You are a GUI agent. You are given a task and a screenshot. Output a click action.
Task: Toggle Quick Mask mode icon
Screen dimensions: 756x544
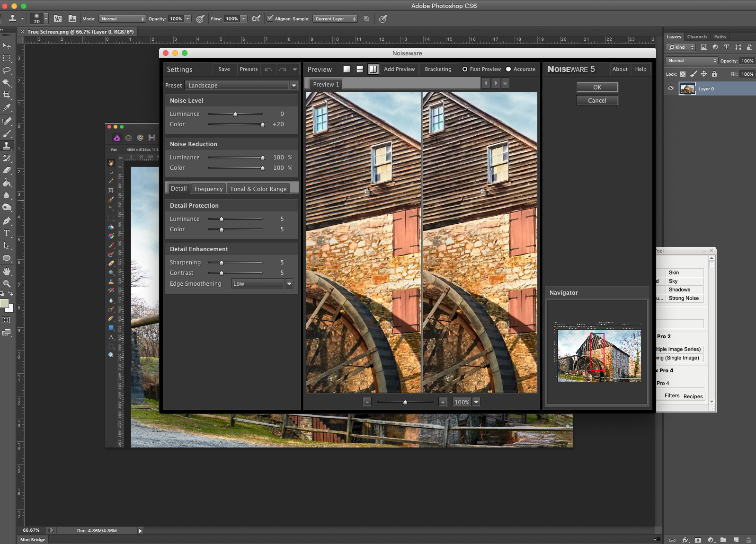pyautogui.click(x=6, y=320)
